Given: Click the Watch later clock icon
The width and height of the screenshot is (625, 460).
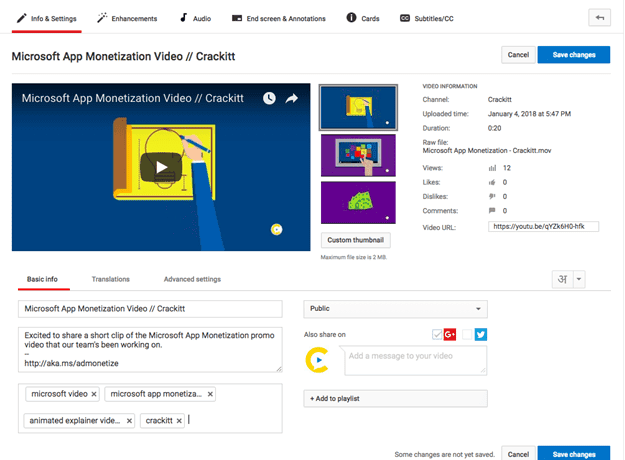Looking at the screenshot, I should click(x=269, y=98).
